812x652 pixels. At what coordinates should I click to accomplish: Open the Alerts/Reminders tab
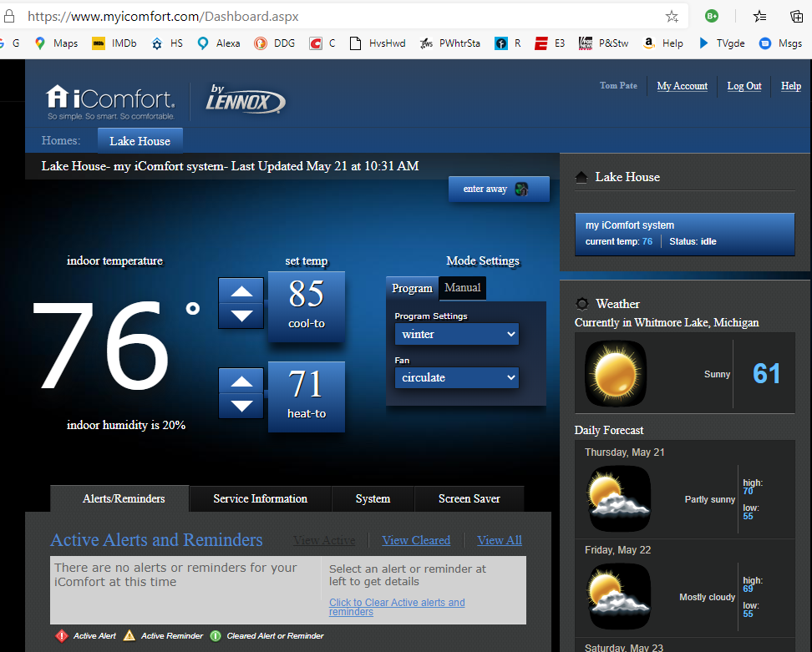pos(120,498)
